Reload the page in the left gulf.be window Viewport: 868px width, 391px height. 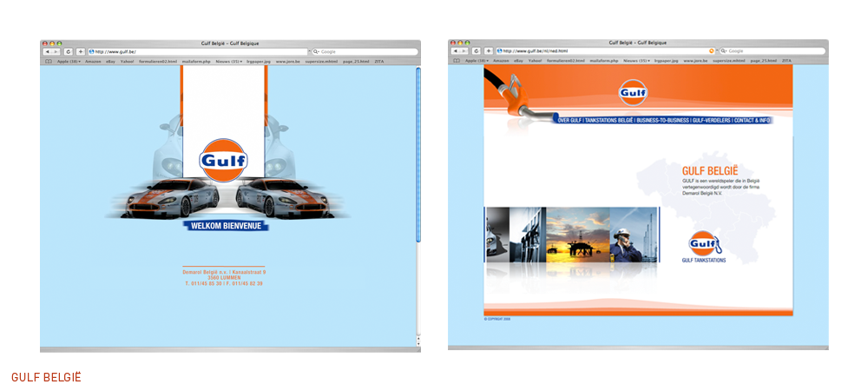[x=68, y=51]
